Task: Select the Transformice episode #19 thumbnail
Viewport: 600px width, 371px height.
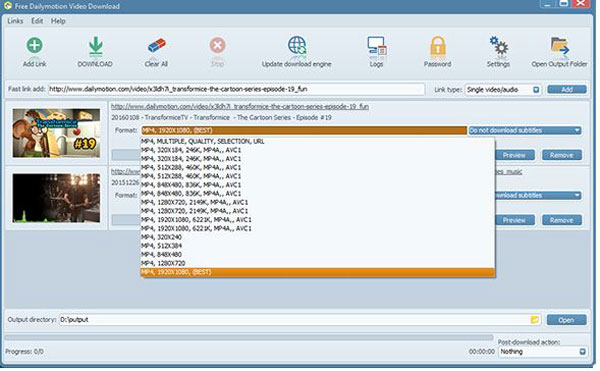Action: (56, 133)
